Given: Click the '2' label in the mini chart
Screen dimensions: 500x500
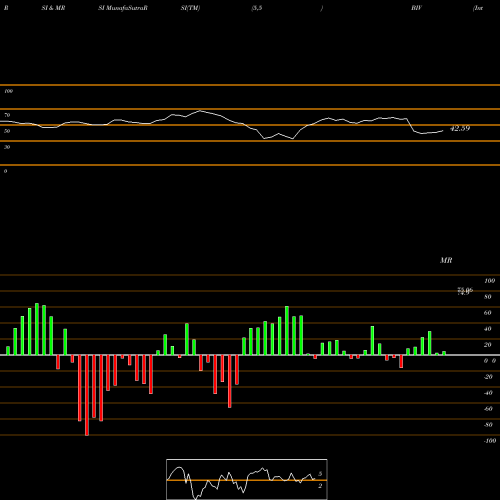Looking at the screenshot, I should 320,486.
